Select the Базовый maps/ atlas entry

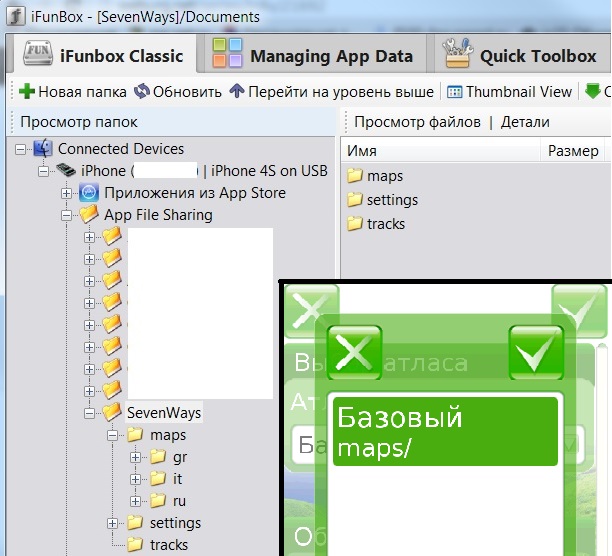click(x=444, y=431)
